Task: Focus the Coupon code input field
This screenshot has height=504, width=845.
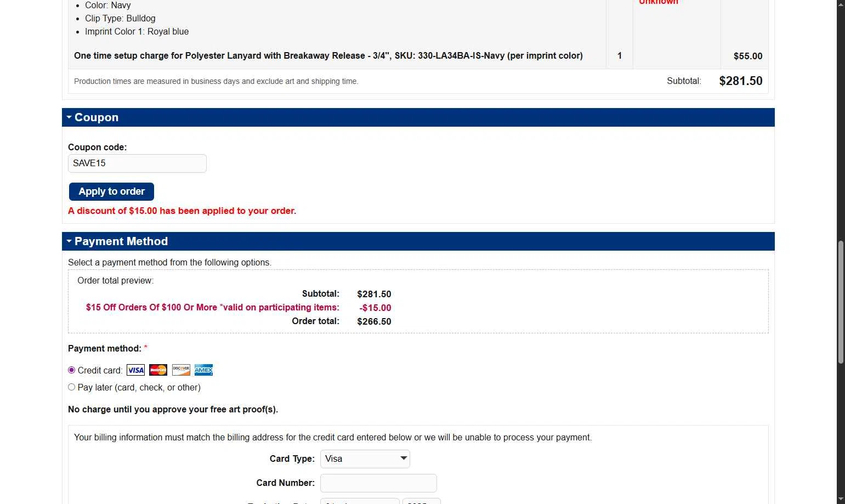Action: (137, 163)
